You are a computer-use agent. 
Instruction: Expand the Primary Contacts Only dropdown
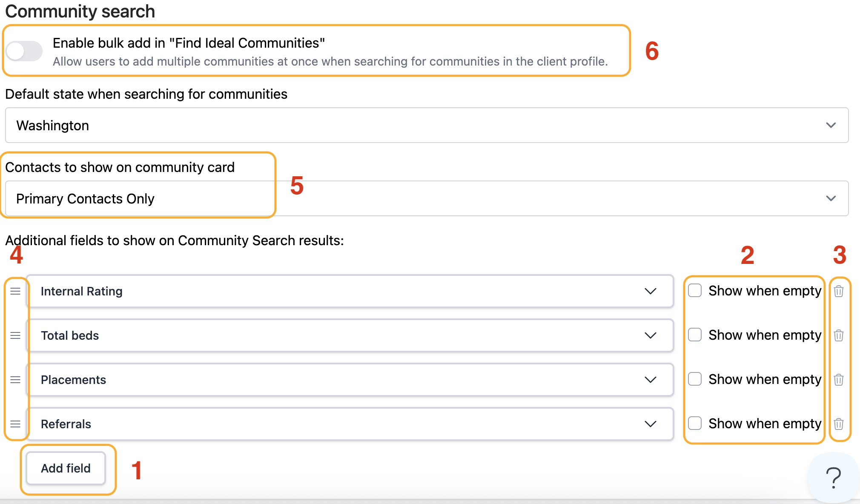click(427, 198)
